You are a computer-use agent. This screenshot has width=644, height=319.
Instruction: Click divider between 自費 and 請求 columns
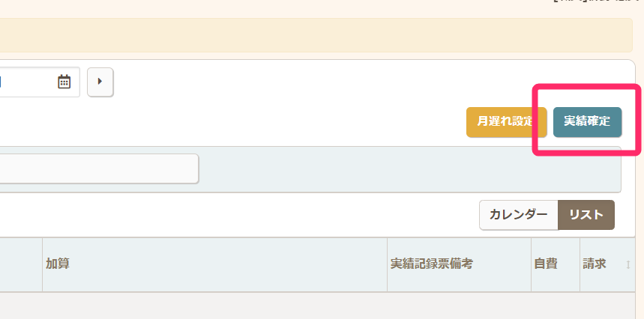pos(580,264)
